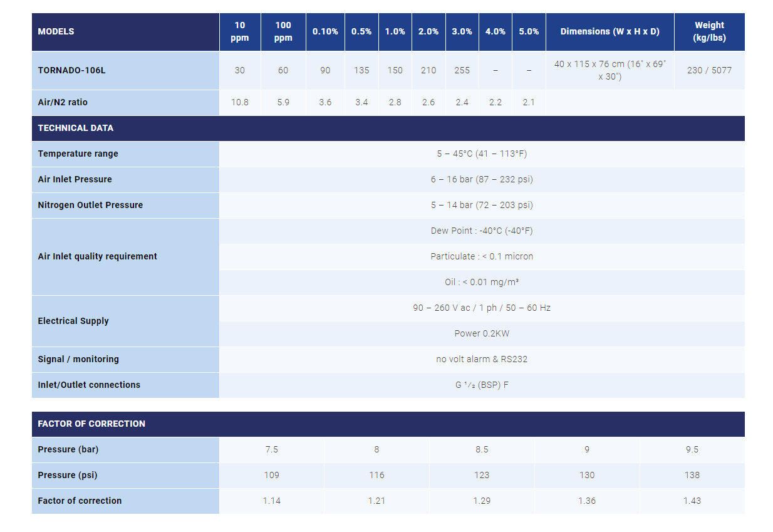The width and height of the screenshot is (773, 532).
Task: Select the Particulate < 0.1 micron cell
Action: [x=482, y=256]
